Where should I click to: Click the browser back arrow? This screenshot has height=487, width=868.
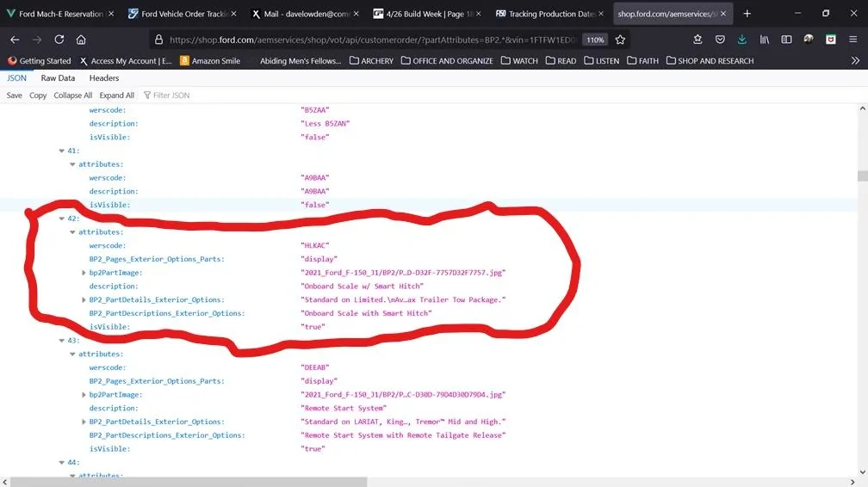15,40
